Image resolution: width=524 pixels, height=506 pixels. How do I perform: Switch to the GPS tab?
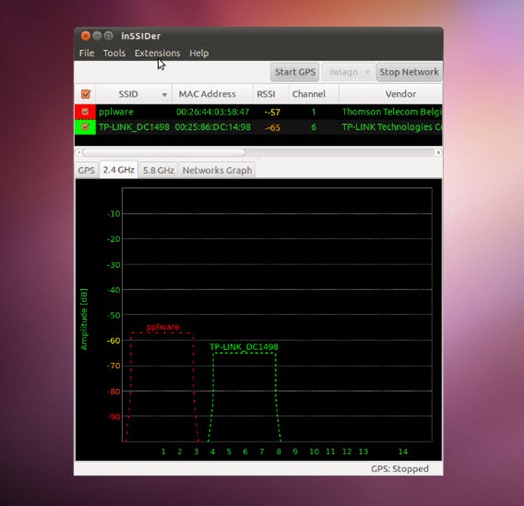tap(86, 170)
